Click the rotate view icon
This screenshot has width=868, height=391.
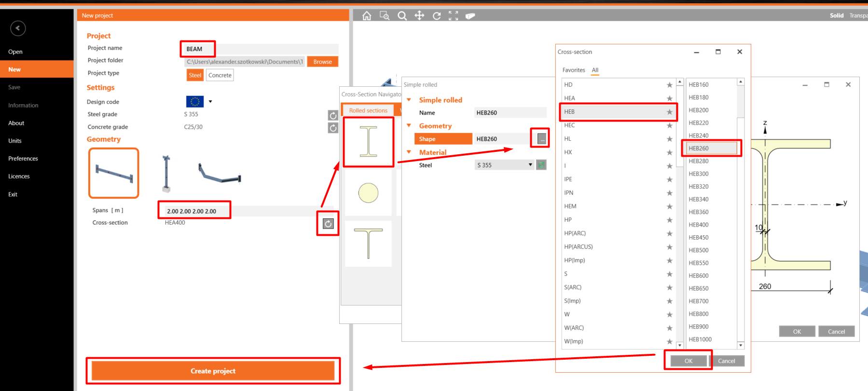click(437, 16)
